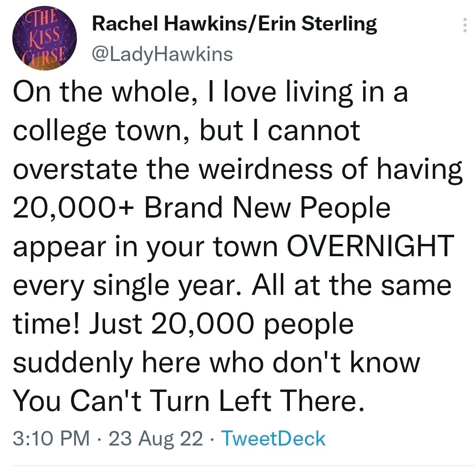
Task: Click "You Can't Turn Left There." text
Action: click(x=189, y=401)
